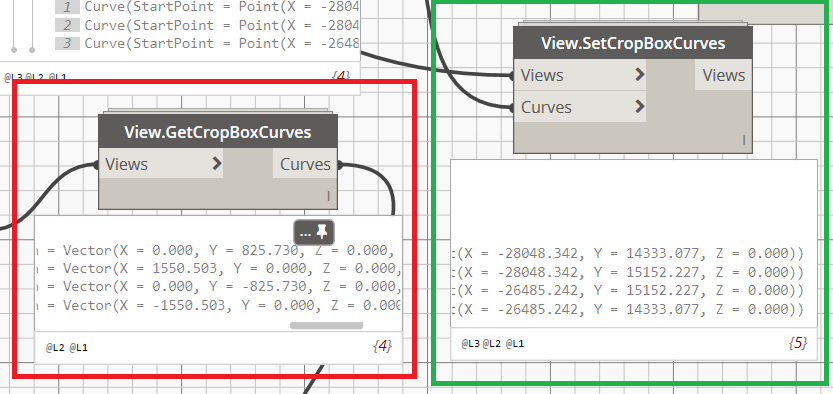Click lacing indicator on View.SetCropBoxCurves node
The width and height of the screenshot is (833, 394).
click(x=744, y=140)
